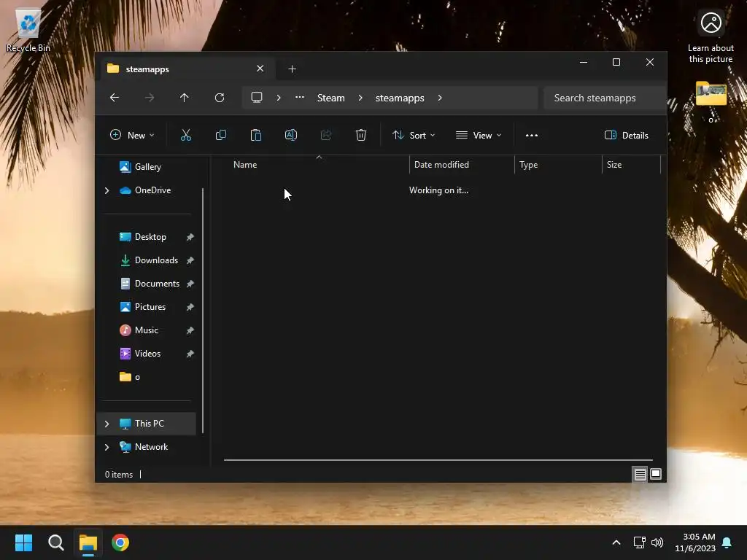Refresh the steamapps folder
This screenshot has width=747, height=560.
pos(219,98)
